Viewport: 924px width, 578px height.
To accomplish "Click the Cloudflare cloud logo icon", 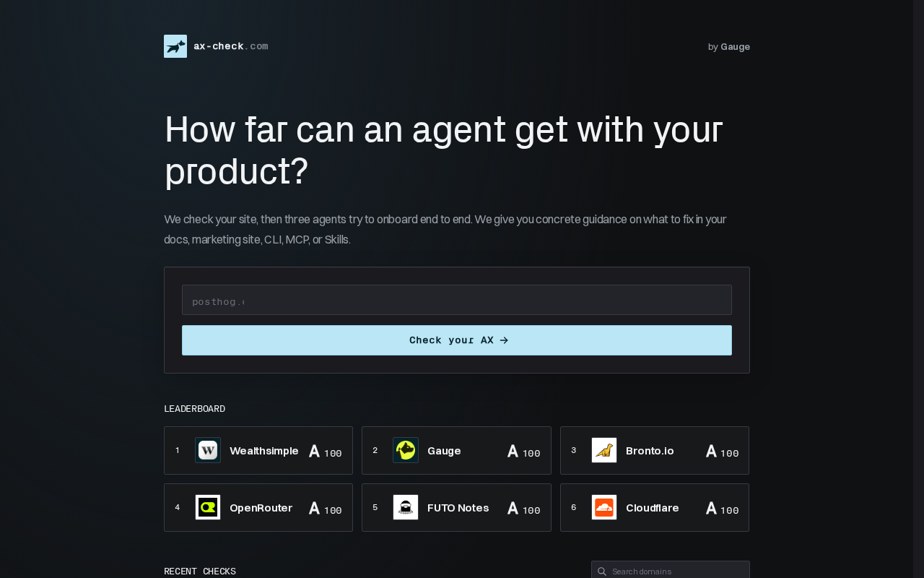I will 604,507.
